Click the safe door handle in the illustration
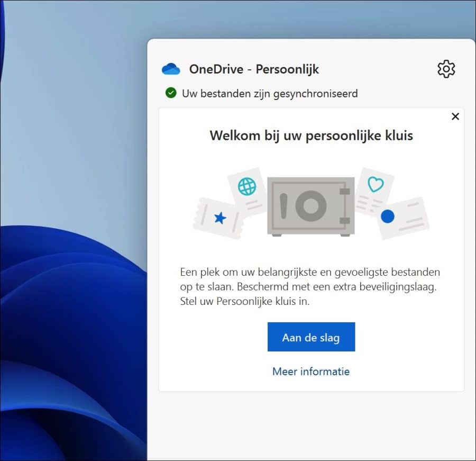This screenshot has height=461, width=476. coord(284,205)
